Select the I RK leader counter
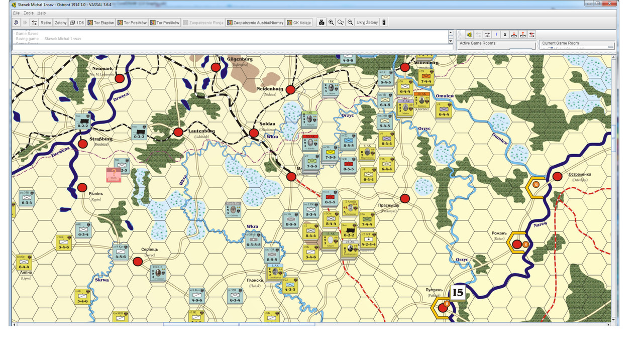This screenshot has width=643, height=364. (331, 88)
